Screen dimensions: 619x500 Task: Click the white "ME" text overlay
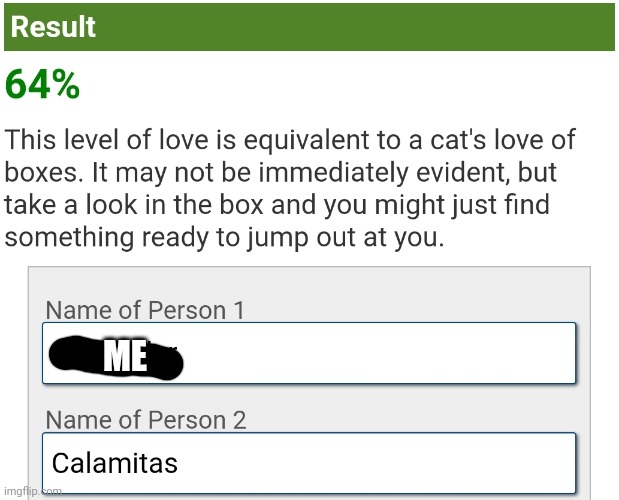click(125, 356)
